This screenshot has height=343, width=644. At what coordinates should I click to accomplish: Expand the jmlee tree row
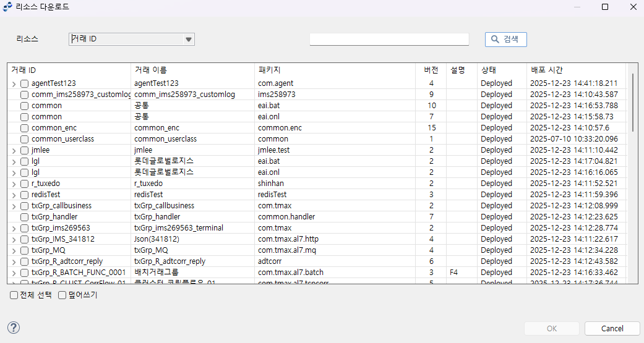(14, 151)
